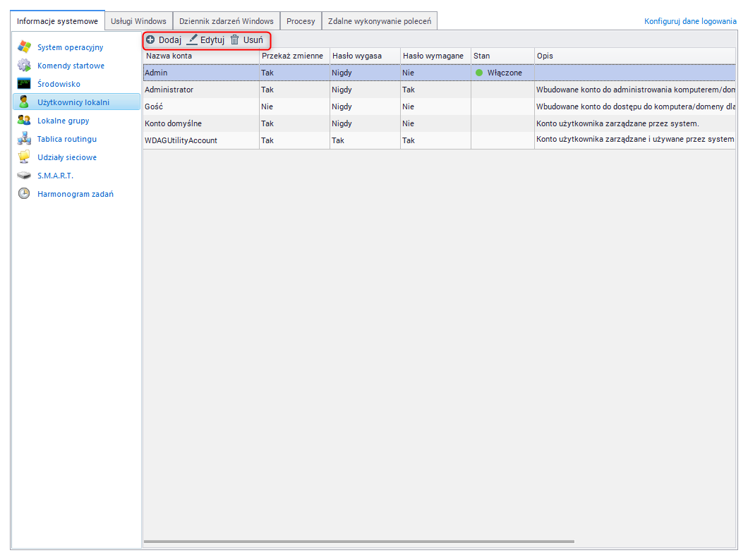Open the Dziennik zdarzeń Windows tab
748x560 pixels.
pos(226,21)
